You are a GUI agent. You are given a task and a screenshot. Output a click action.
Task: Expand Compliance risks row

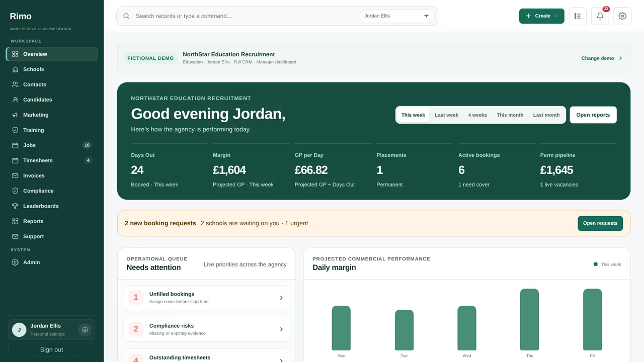tap(206, 329)
